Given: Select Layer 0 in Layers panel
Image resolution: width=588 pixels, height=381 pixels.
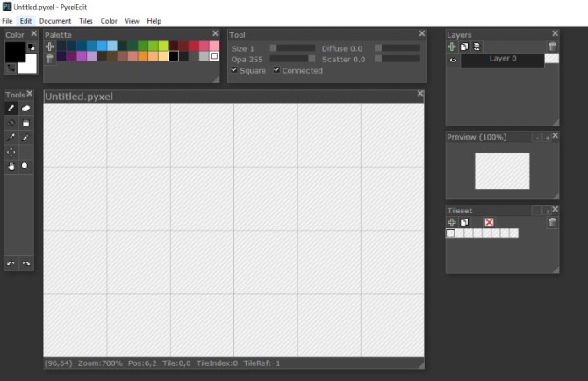Looking at the screenshot, I should (x=503, y=60).
